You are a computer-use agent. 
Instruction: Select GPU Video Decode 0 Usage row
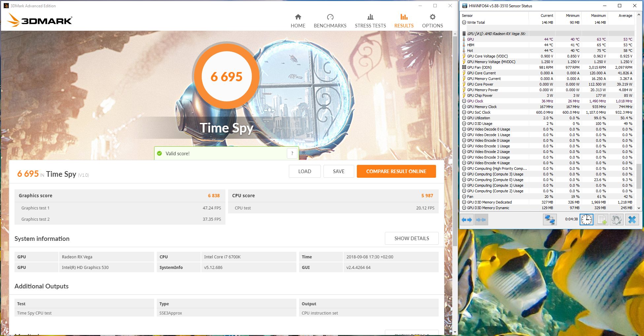tap(547, 129)
